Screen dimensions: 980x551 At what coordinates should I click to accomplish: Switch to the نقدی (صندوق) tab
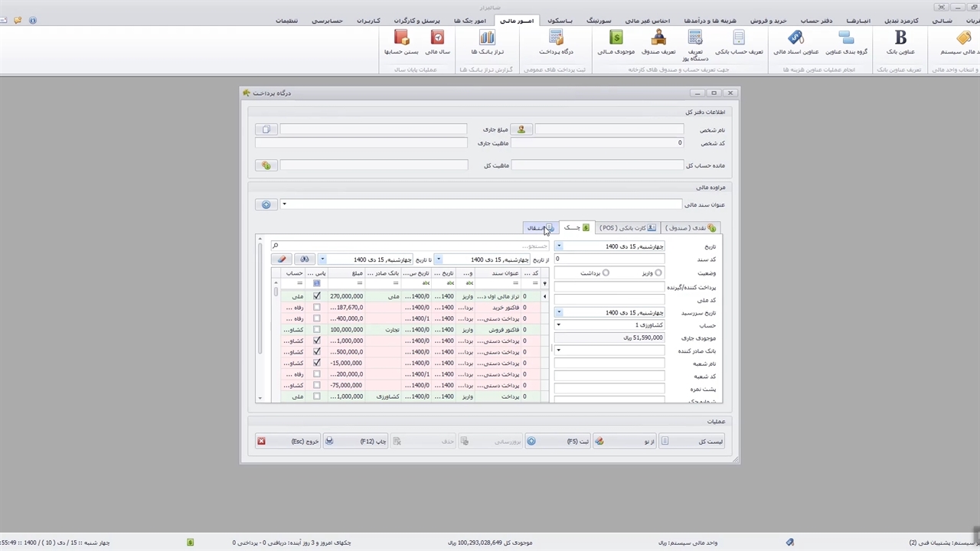690,228
